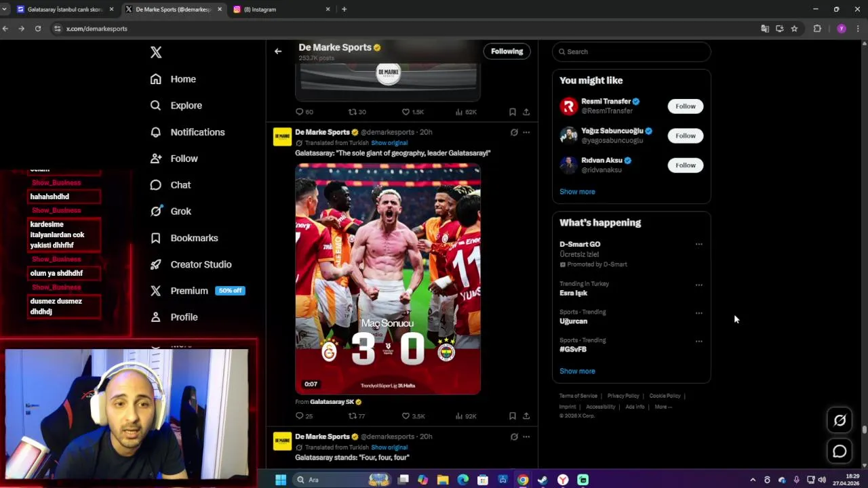
Task: Like the post with 1.5K likes
Action: coord(413,112)
